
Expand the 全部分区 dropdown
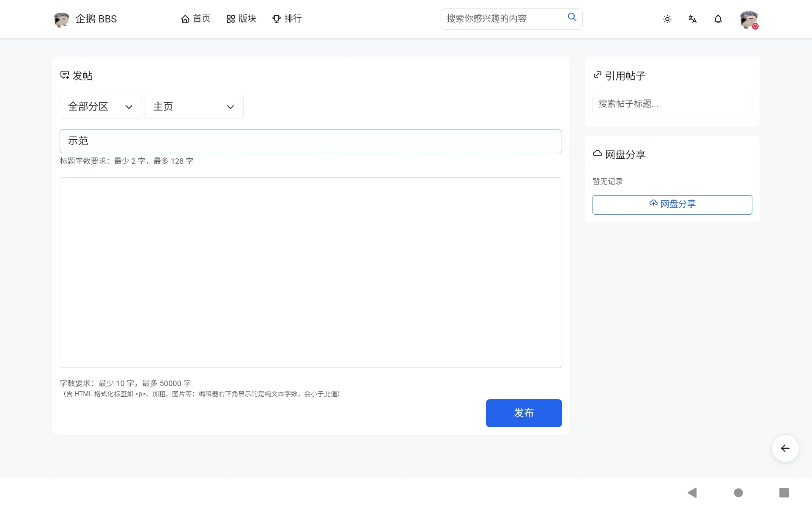101,107
